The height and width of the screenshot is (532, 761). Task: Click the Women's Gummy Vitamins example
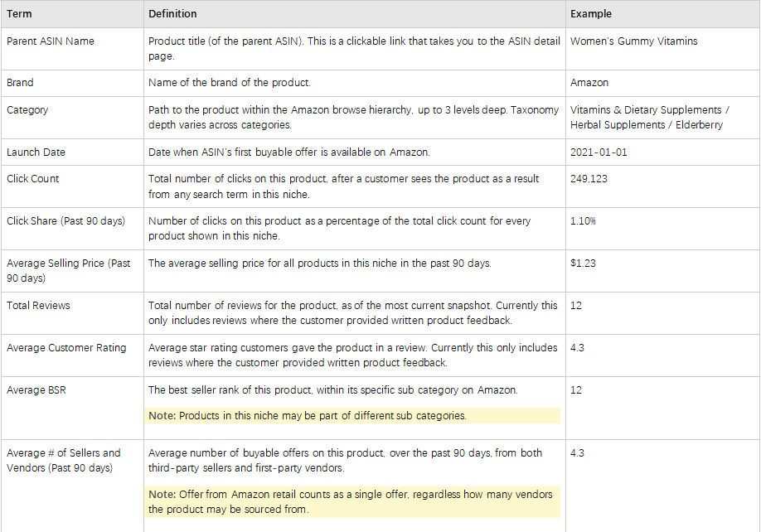pyautogui.click(x=633, y=41)
